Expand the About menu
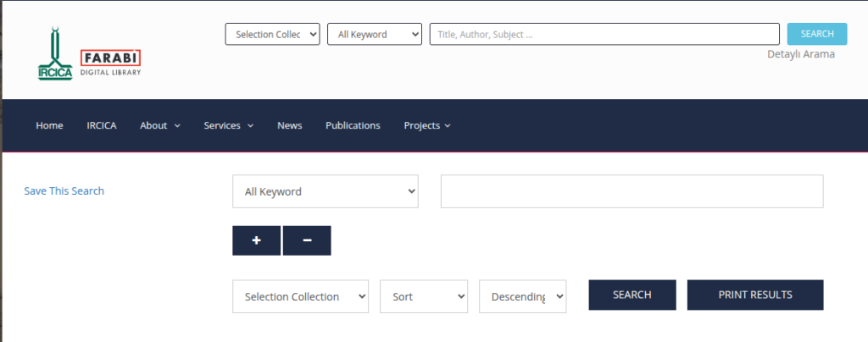 click(159, 125)
